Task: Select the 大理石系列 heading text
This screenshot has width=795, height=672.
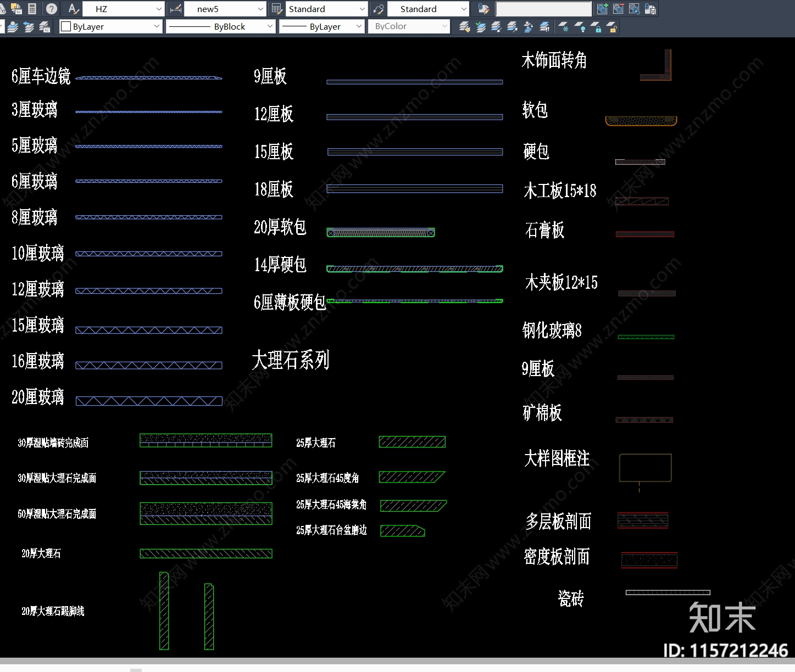Action: pos(291,360)
